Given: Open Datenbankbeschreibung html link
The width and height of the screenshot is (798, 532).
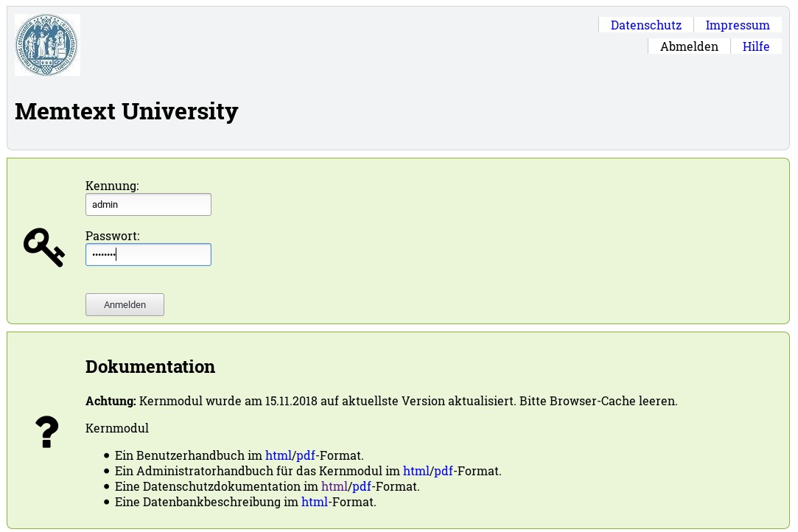Looking at the screenshot, I should pyautogui.click(x=314, y=502).
